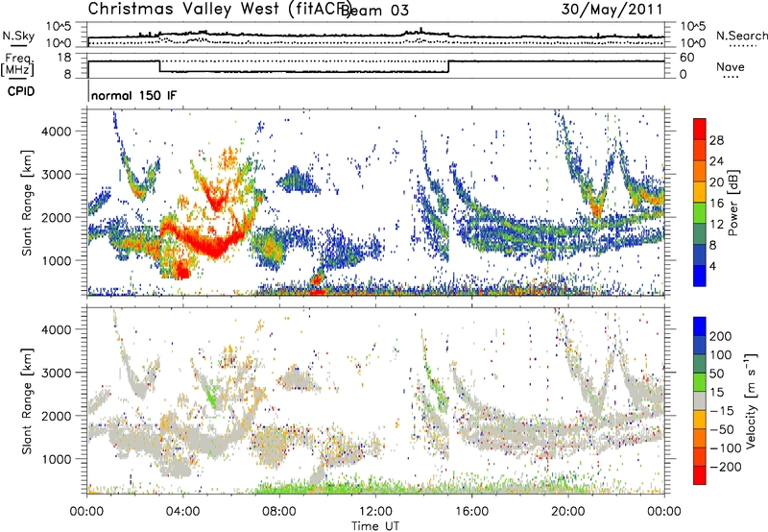The image size is (768, 532).
Task: Pick the gray -15 to 15 velocity colorbar segment
Action: [x=700, y=401]
